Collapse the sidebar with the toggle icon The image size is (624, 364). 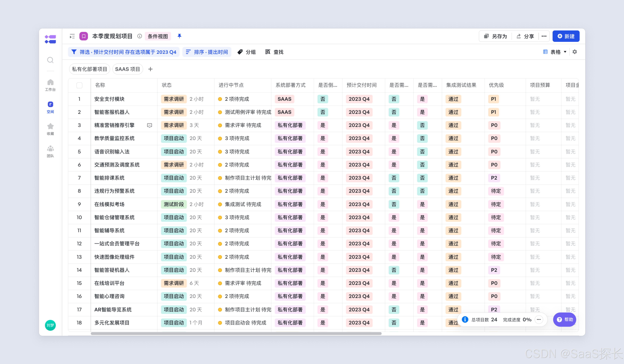click(x=72, y=36)
